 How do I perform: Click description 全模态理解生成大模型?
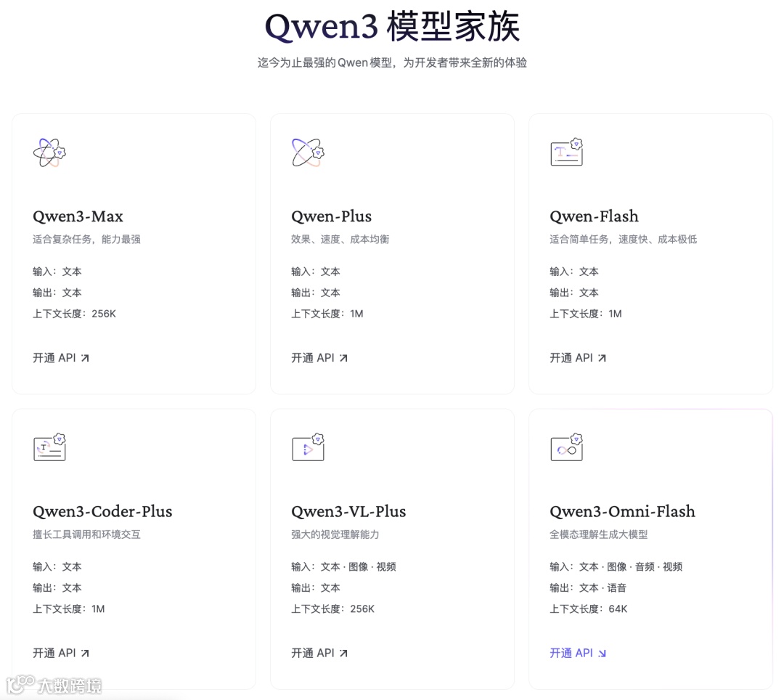[598, 534]
